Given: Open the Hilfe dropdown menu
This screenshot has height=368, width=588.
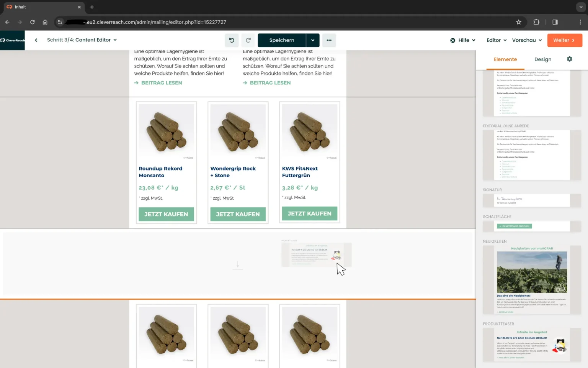Looking at the screenshot, I should tap(463, 40).
